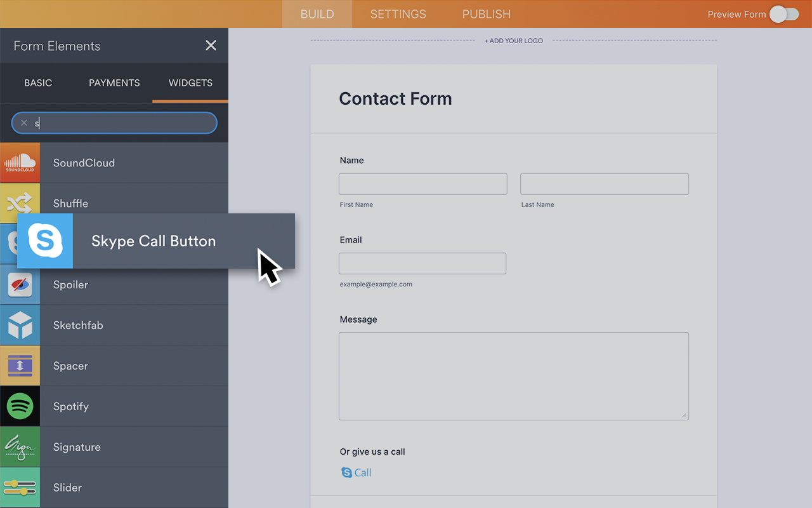Clear the widget search field

tap(24, 123)
